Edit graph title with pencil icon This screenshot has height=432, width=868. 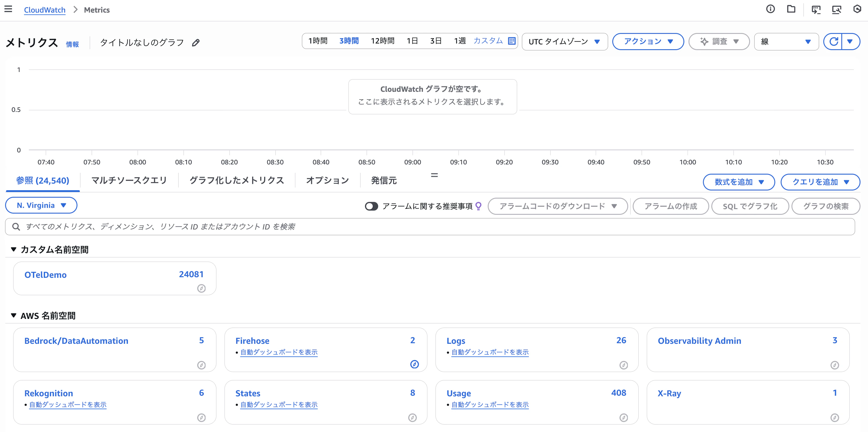(x=196, y=43)
